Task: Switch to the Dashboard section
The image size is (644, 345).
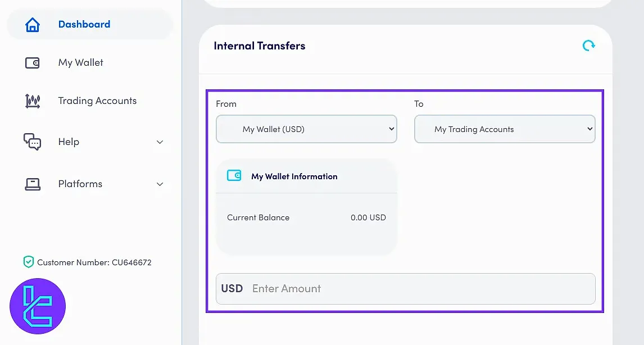Action: click(84, 24)
